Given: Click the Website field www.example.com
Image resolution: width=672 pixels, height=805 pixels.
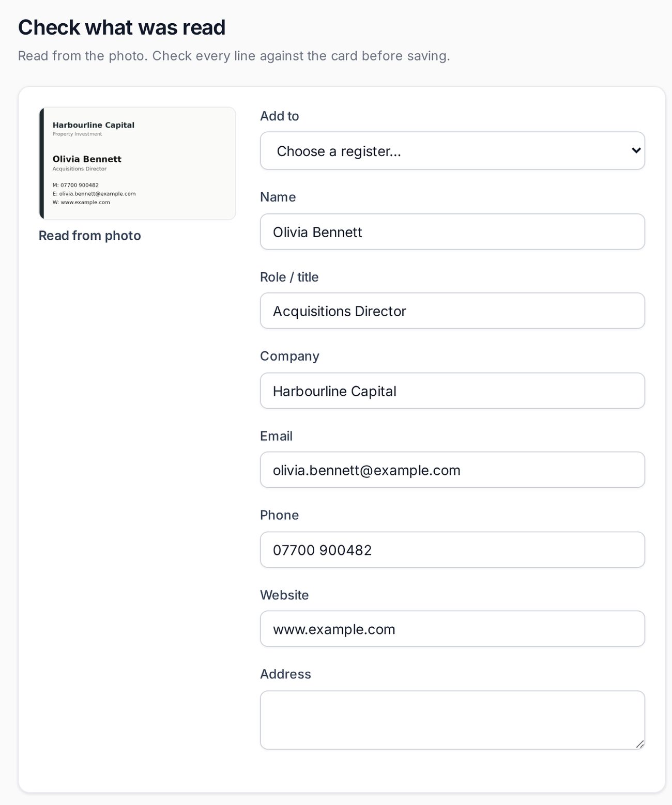Looking at the screenshot, I should point(452,629).
